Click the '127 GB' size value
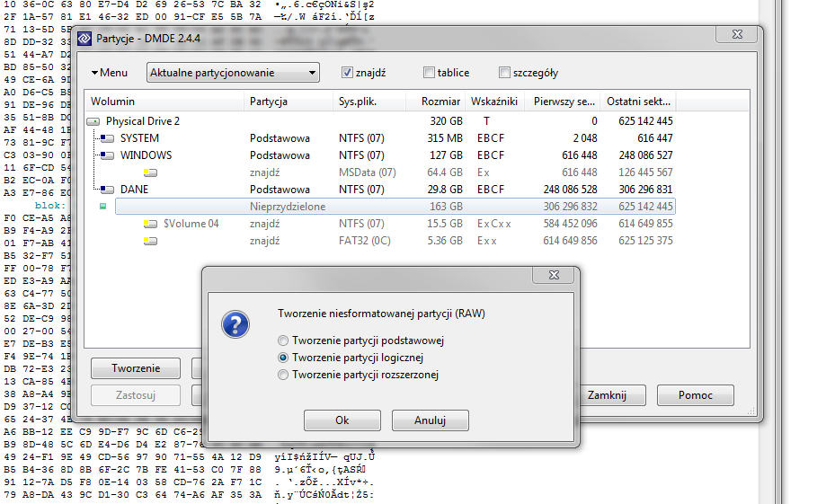 coord(446,155)
